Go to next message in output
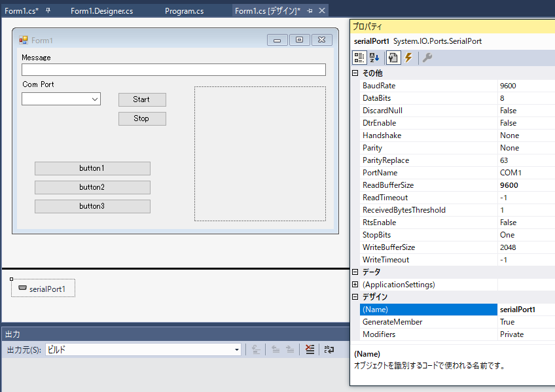The width and height of the screenshot is (555, 392). [290, 349]
